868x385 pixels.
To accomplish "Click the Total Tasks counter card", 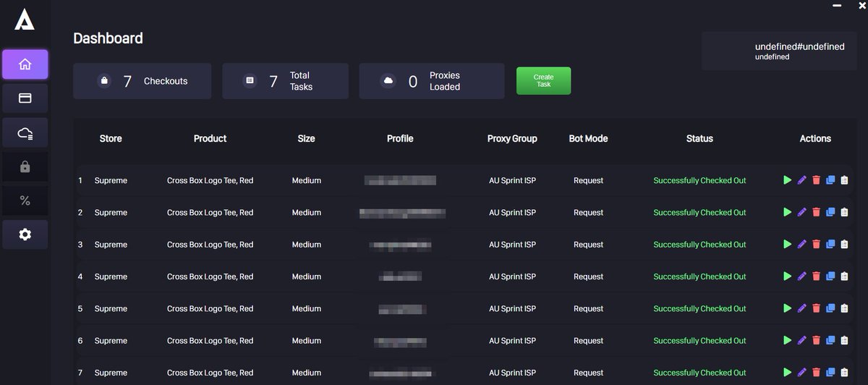I will pyautogui.click(x=285, y=81).
